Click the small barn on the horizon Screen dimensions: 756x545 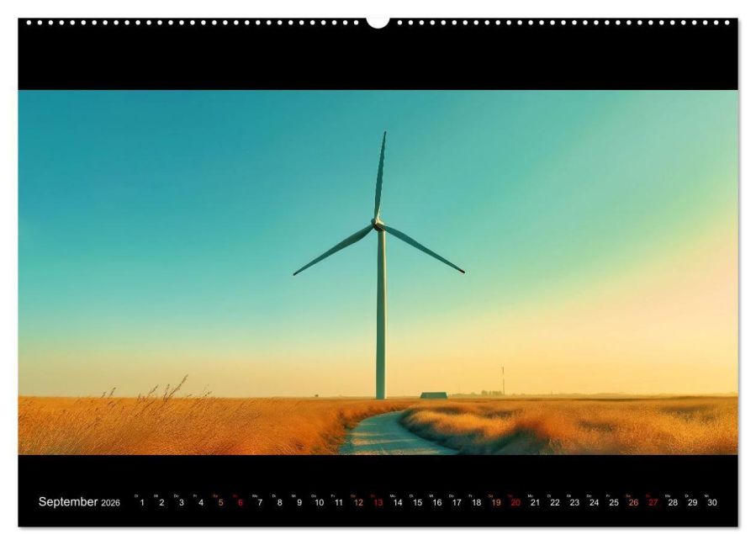click(433, 394)
